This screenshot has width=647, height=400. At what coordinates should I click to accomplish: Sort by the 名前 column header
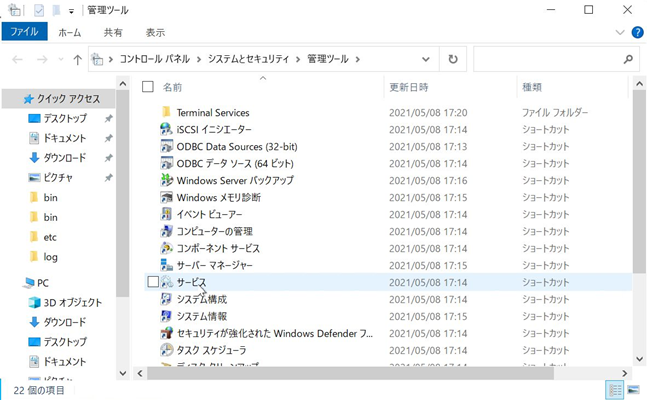point(172,87)
